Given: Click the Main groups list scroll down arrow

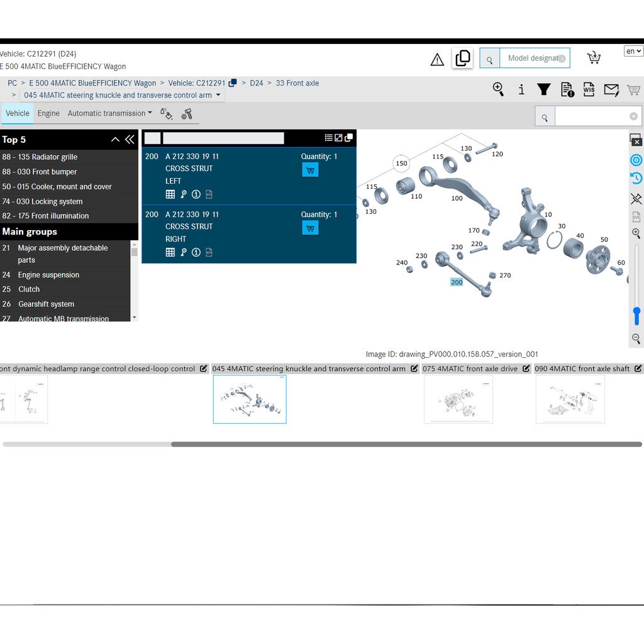Looking at the screenshot, I should tap(135, 318).
